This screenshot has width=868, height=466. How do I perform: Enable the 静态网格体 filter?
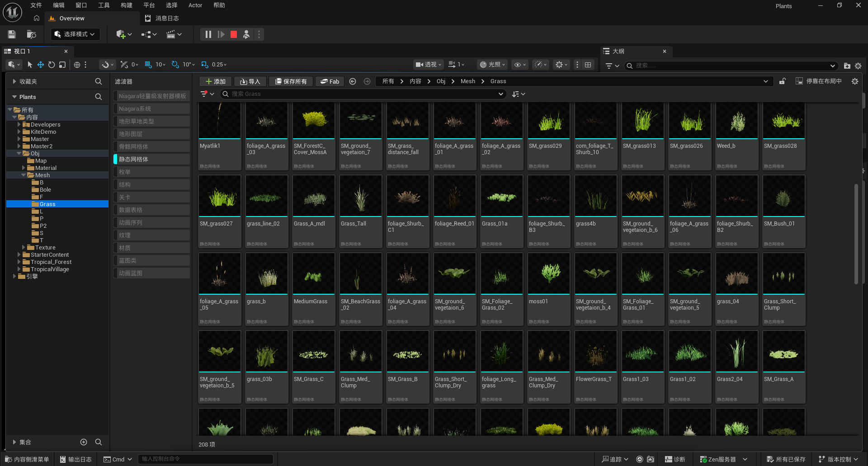click(152, 159)
